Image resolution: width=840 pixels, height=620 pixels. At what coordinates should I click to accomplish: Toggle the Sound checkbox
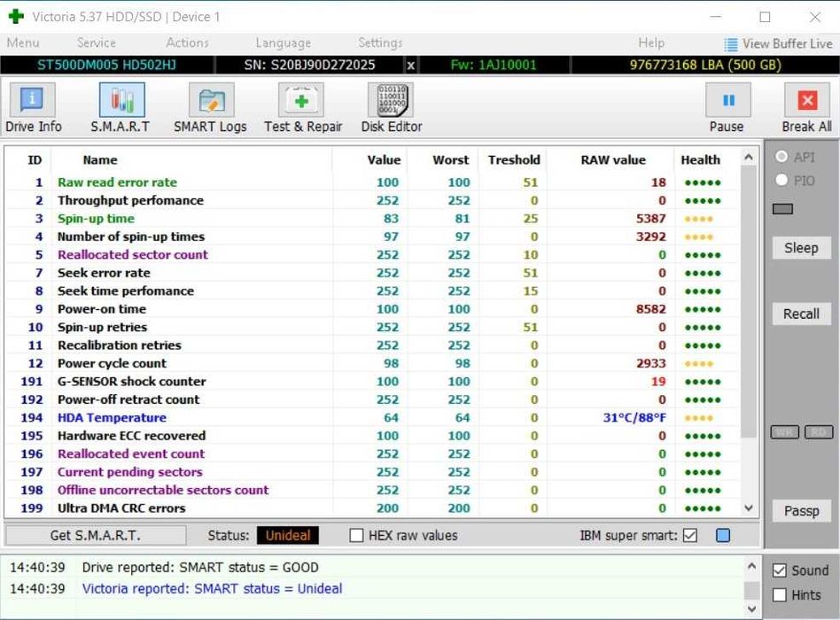[780, 570]
